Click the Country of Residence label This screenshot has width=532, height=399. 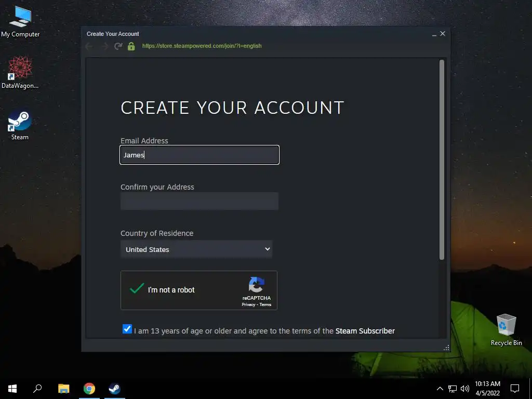click(x=157, y=233)
